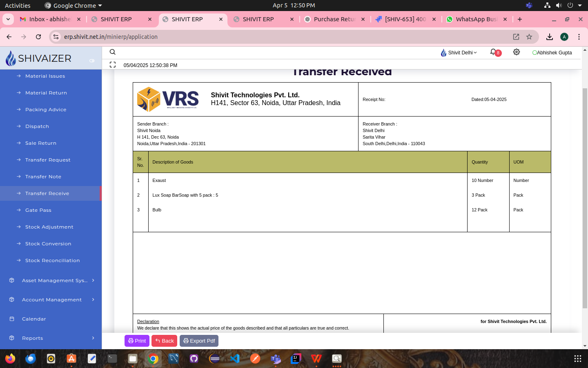Open the settings gear icon
Image resolution: width=588 pixels, height=368 pixels.
coord(517,52)
